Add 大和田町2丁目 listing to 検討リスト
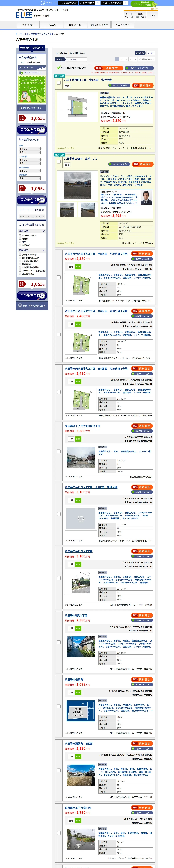This screenshot has width=174, height=868. tap(142, 431)
